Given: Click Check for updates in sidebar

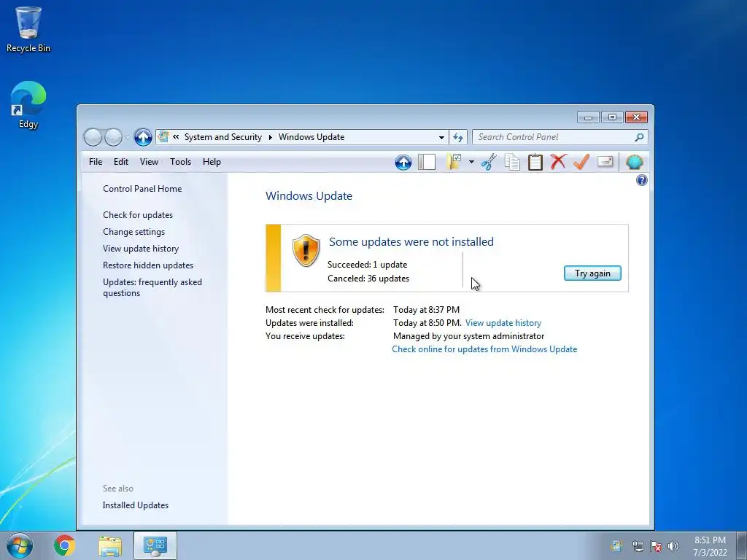Looking at the screenshot, I should coord(138,215).
